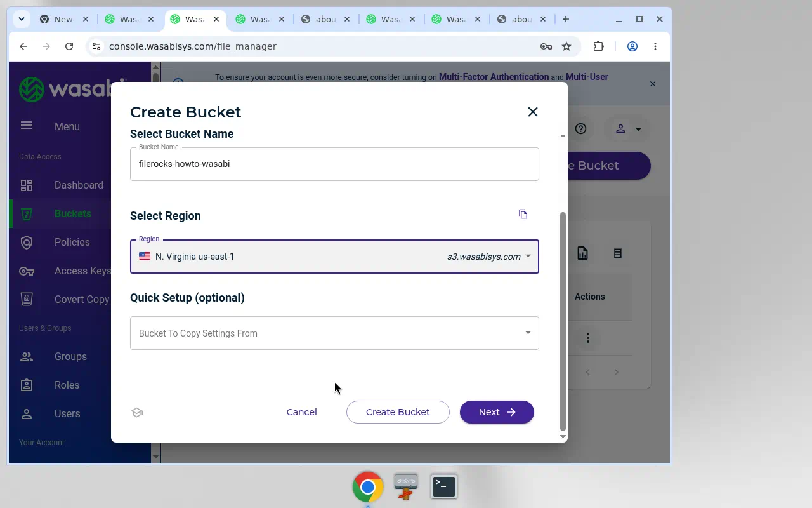812x508 pixels.
Task: Close the Create Bucket dialog
Action: pos(533,112)
